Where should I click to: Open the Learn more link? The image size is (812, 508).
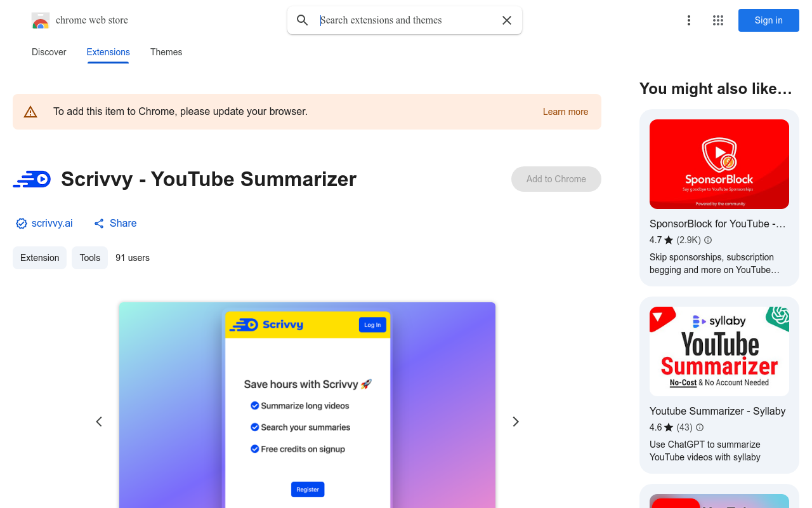[566, 112]
